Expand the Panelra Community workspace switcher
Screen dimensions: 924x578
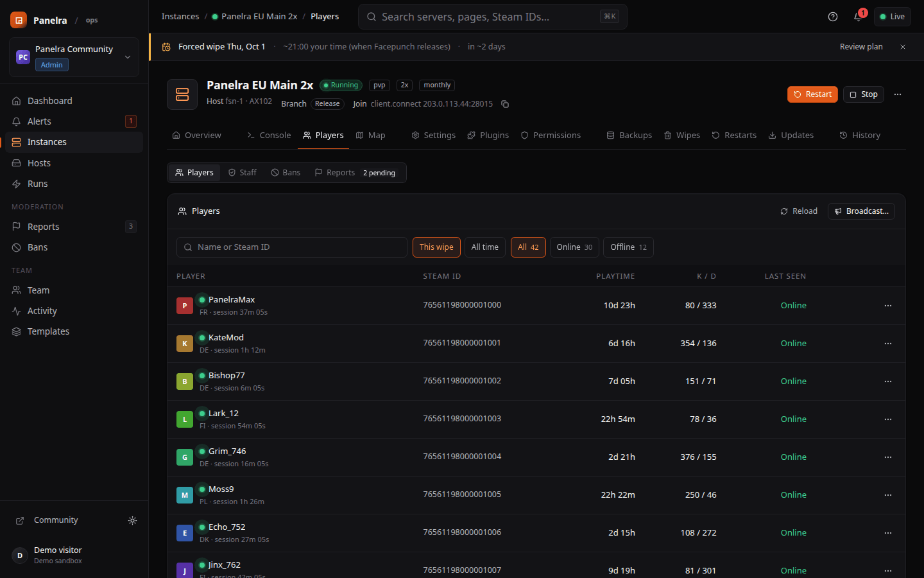(74, 57)
